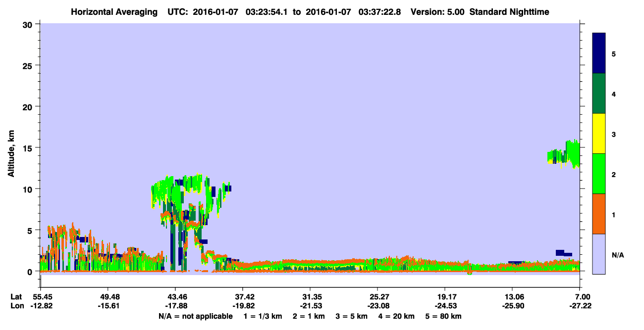Click legend text '1 = 1/3 km'

click(x=264, y=316)
